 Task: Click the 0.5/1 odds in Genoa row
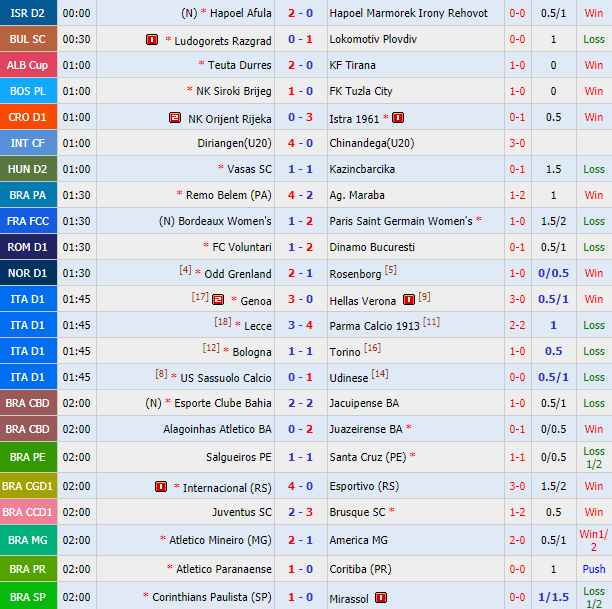click(553, 299)
